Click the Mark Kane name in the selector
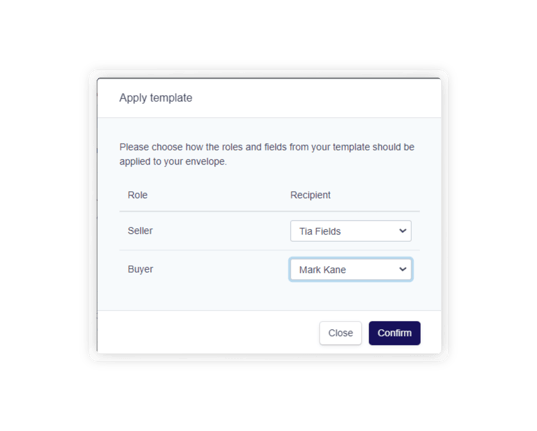 [x=323, y=270]
